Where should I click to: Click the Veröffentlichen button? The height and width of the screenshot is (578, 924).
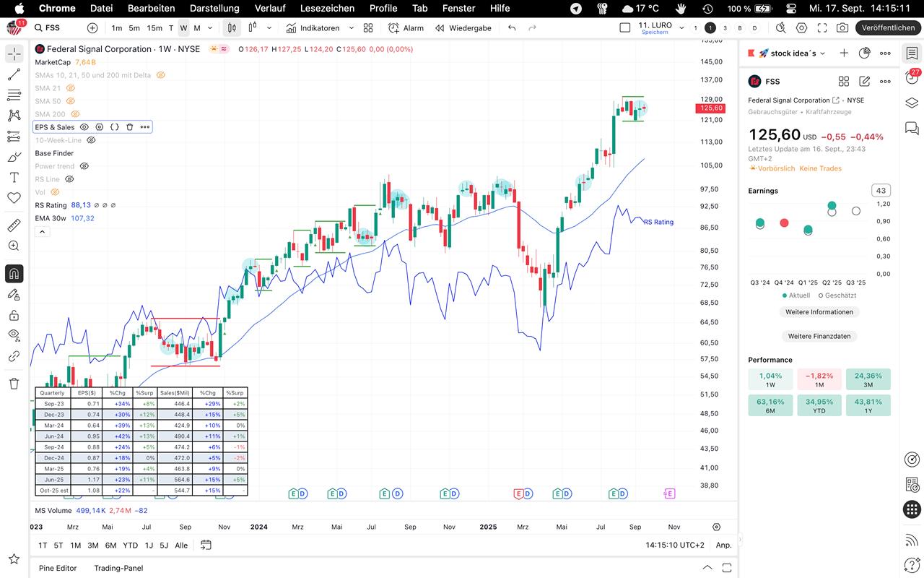click(888, 27)
